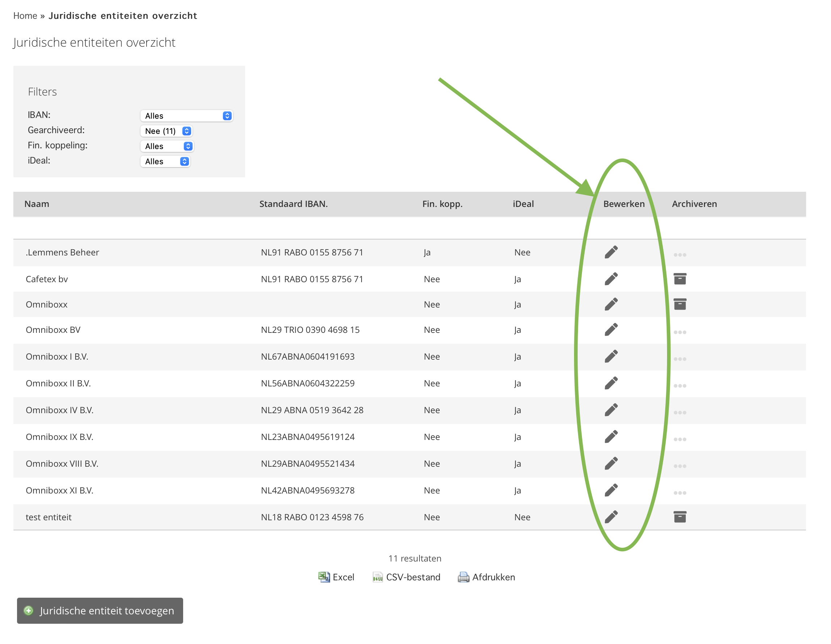Click edit pencil for Omniboxx VIII B.V.
The image size is (831, 644).
pyautogui.click(x=611, y=463)
